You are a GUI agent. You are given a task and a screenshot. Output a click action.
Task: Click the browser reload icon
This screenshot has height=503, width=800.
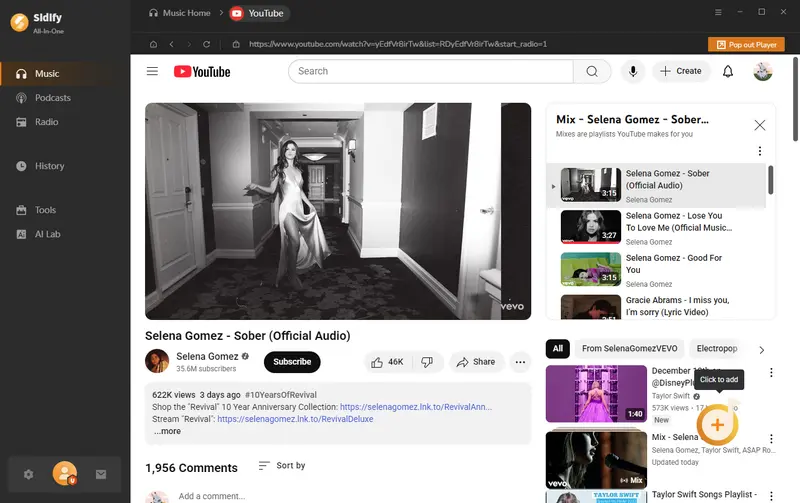coord(207,45)
